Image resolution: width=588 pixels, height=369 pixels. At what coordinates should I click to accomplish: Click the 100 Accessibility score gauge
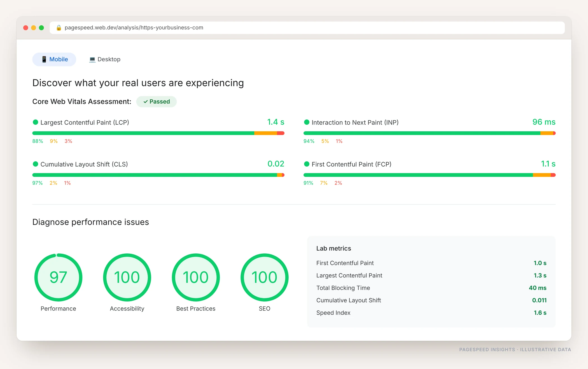coord(127,277)
